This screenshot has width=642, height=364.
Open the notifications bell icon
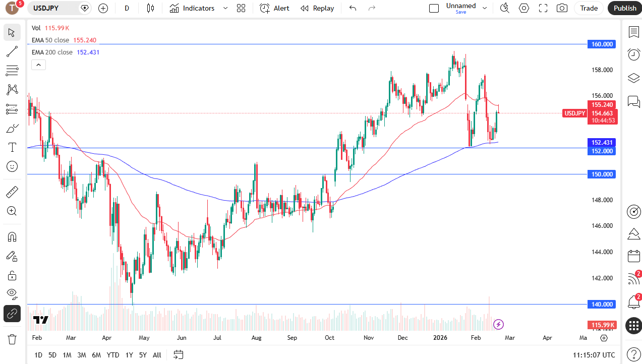[x=633, y=301]
